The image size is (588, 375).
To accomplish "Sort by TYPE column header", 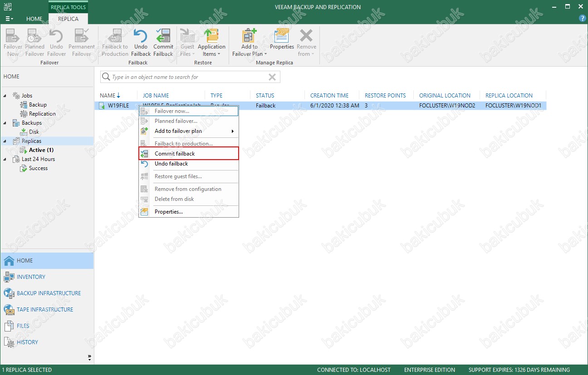I will coord(216,95).
